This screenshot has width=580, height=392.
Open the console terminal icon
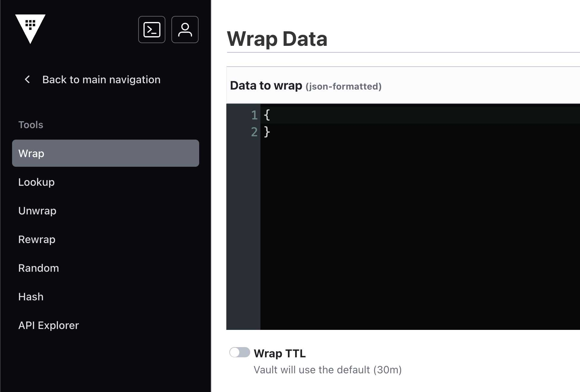pos(152,30)
